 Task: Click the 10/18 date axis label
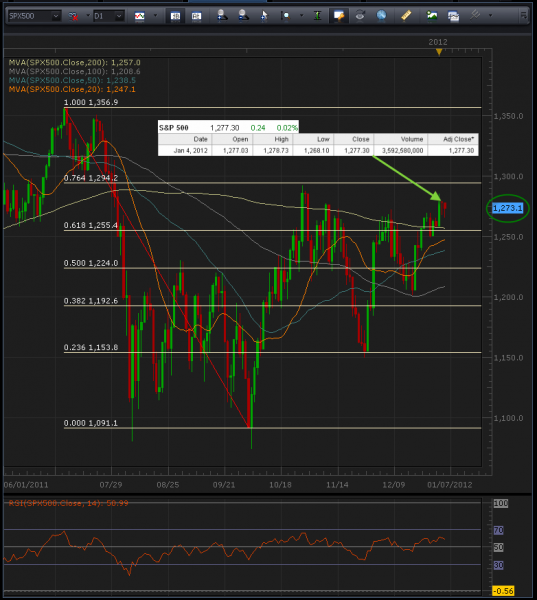coord(280,485)
